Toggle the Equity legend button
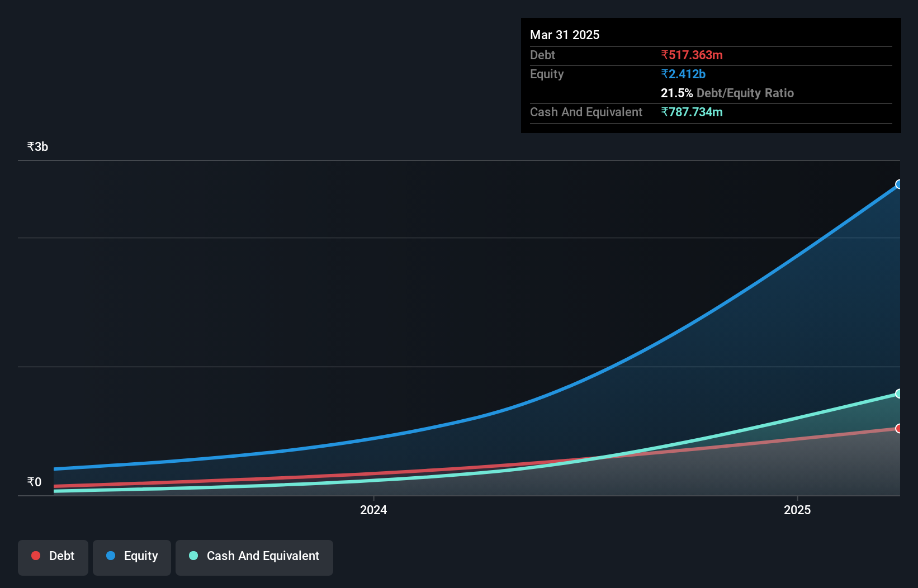This screenshot has width=918, height=588. pos(132,557)
